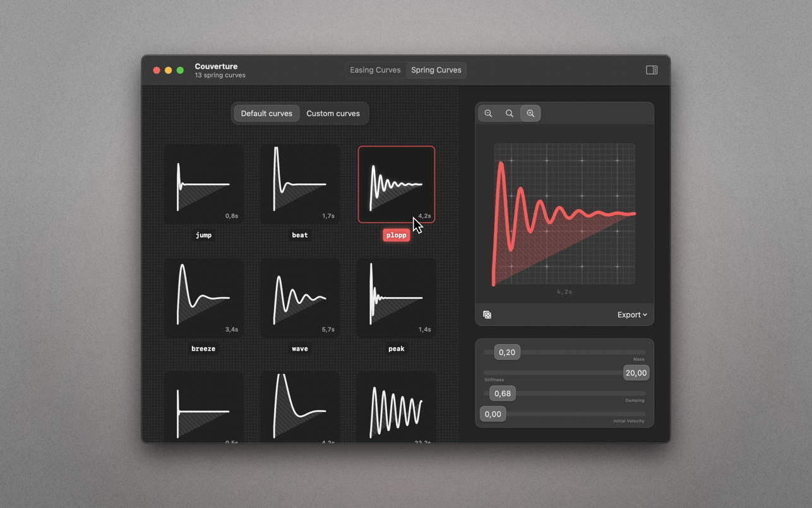Select the wave curve thumbnail
Screen dimensions: 812x508
tap(300, 298)
